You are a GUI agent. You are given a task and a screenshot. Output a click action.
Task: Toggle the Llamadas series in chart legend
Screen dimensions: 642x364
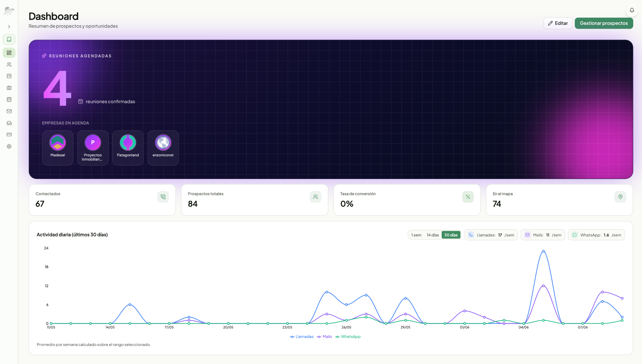click(x=302, y=337)
